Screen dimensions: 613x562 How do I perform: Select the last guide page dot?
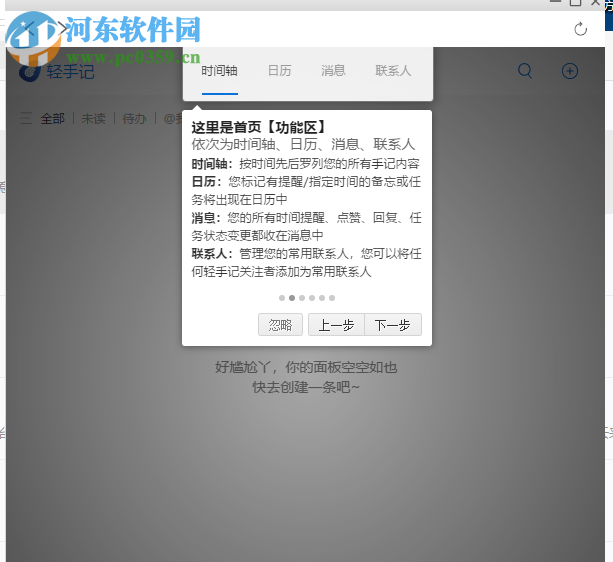pos(332,298)
